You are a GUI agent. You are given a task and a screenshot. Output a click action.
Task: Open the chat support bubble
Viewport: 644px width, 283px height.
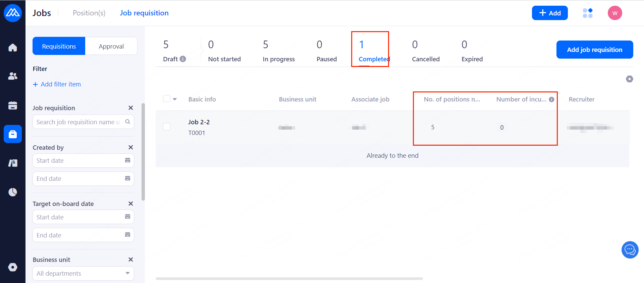pyautogui.click(x=630, y=250)
